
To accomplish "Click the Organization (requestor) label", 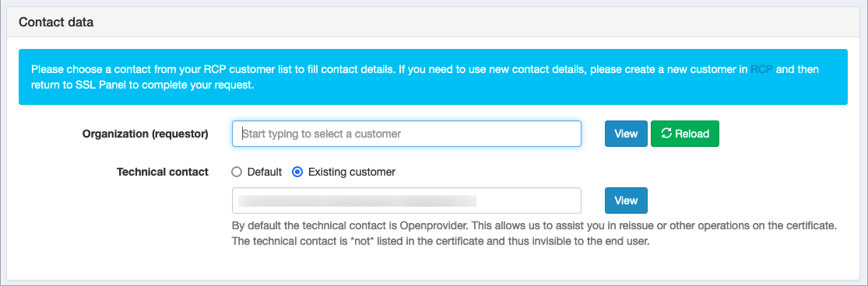I will (x=146, y=134).
